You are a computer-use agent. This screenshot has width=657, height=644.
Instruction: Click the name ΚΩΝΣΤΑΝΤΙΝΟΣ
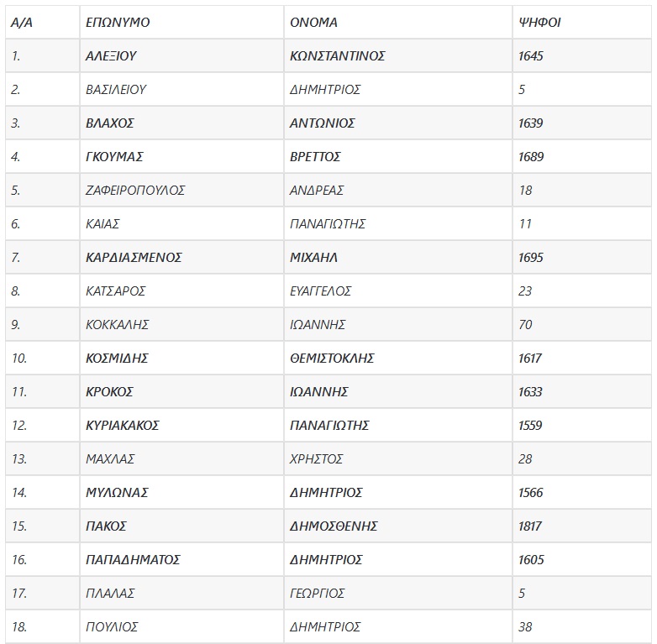coord(337,56)
